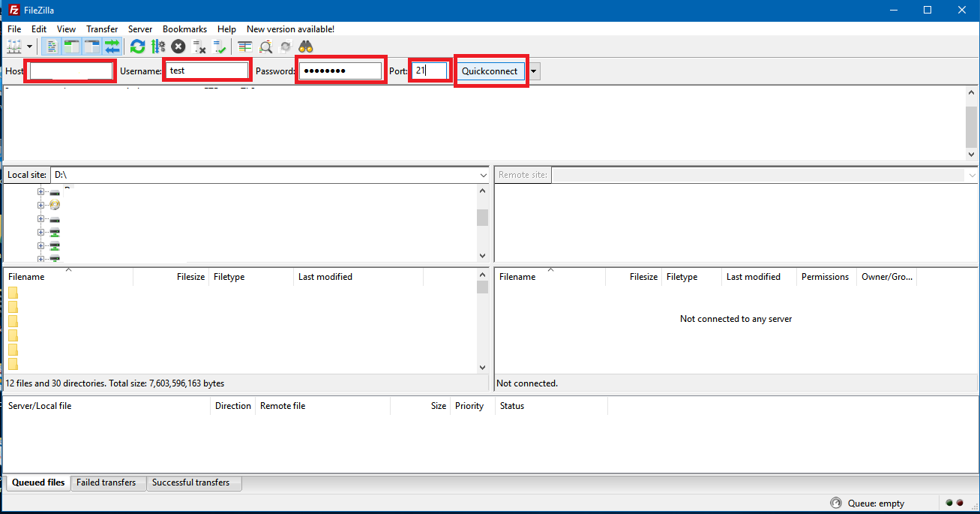
Task: Sort local files by Filesize column
Action: (171, 277)
